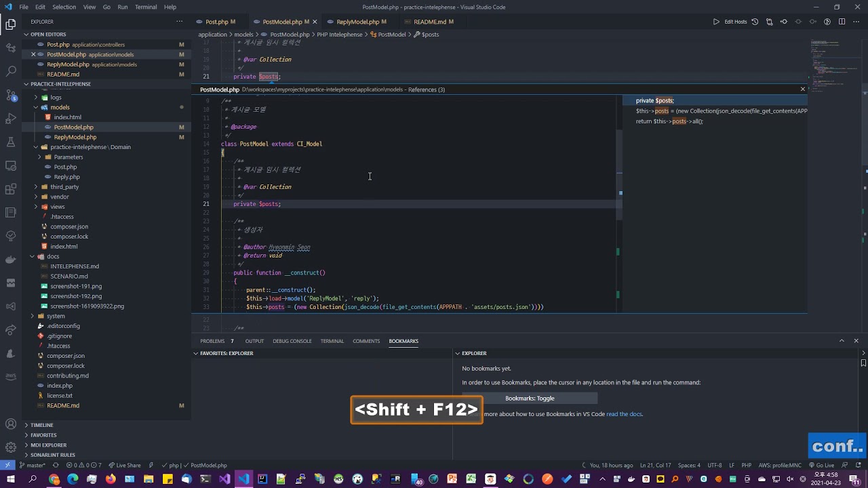Open file history clock icon

click(755, 22)
